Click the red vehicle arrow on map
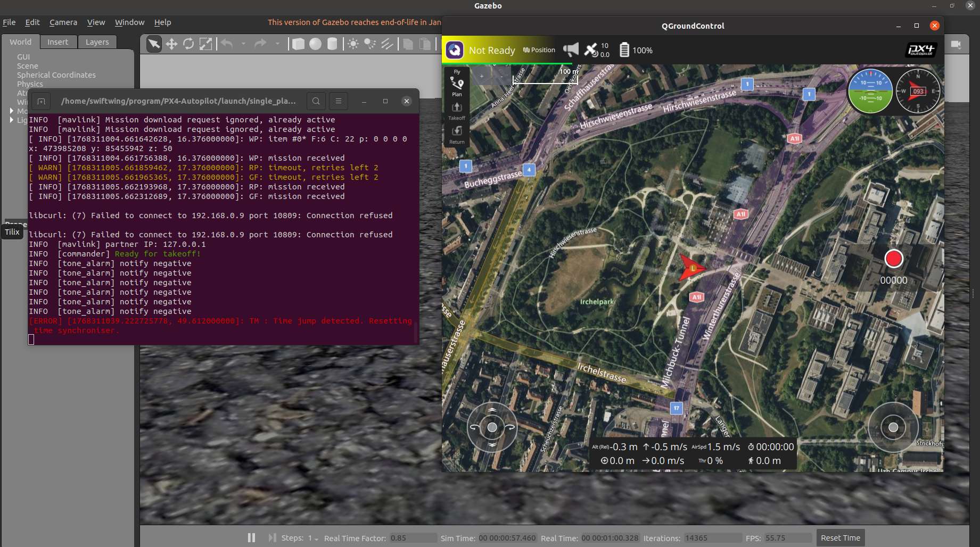Viewport: 980px width, 547px height. 691,268
